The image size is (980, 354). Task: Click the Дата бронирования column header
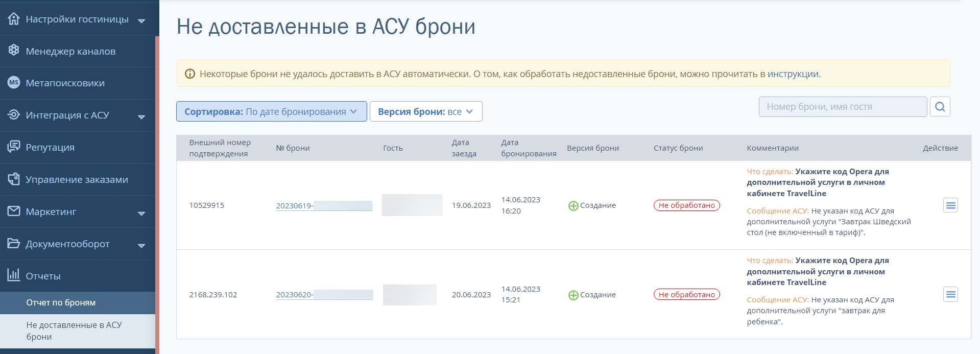click(x=529, y=148)
